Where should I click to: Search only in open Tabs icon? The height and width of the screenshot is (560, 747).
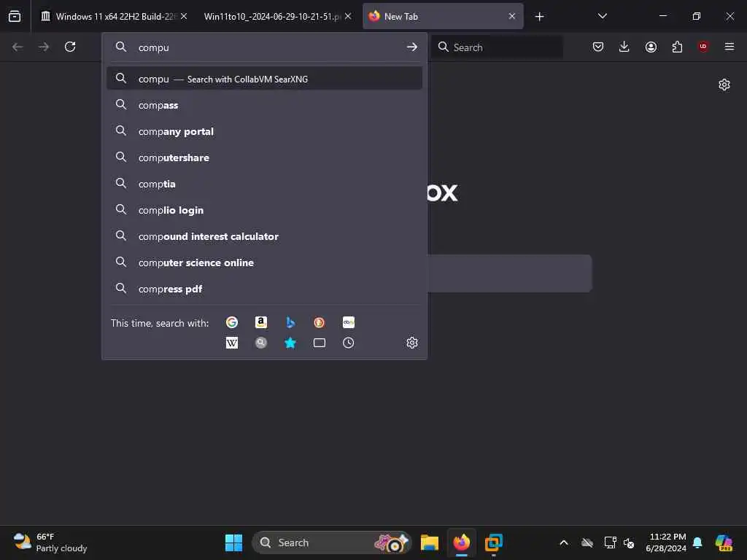pos(320,343)
